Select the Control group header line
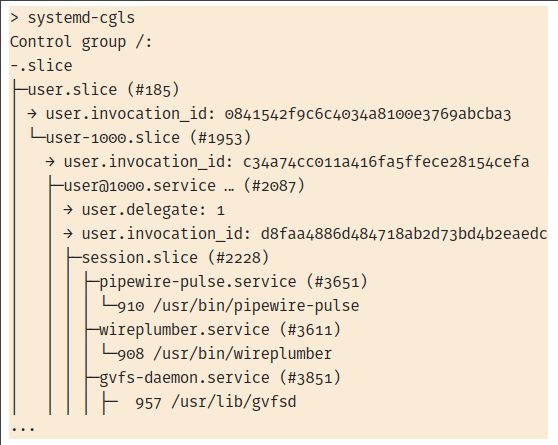558x445 pixels. point(81,42)
